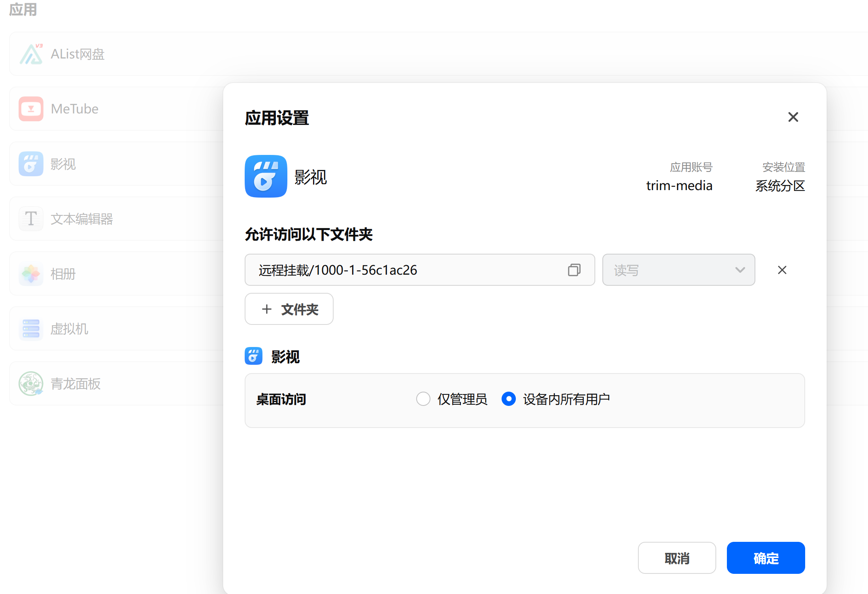Click the + 文件夹 add button
Image resolution: width=868 pixels, height=594 pixels.
[x=289, y=309]
